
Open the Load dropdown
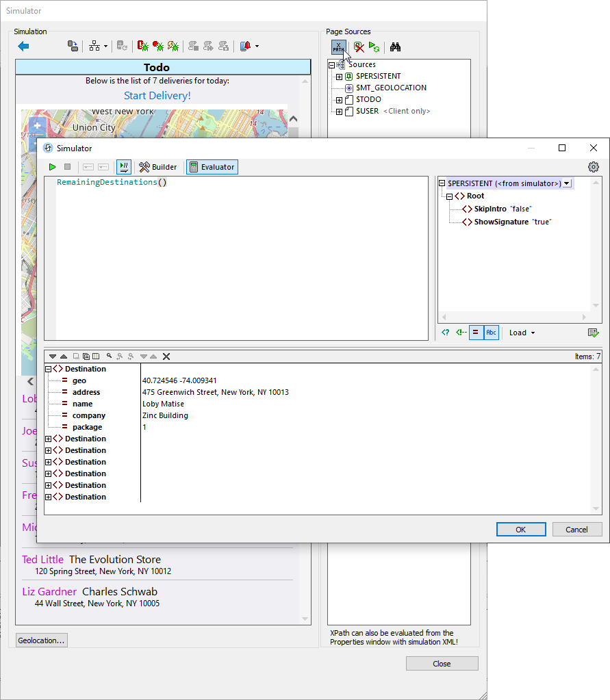click(522, 333)
